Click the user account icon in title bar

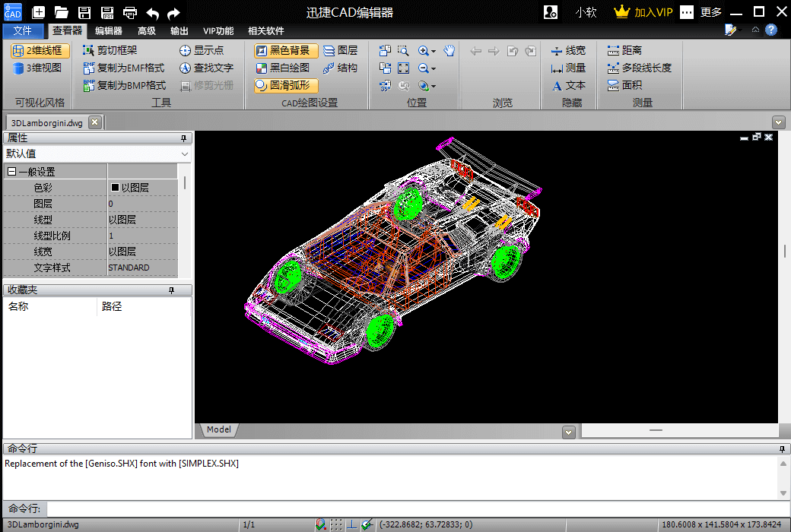(551, 12)
